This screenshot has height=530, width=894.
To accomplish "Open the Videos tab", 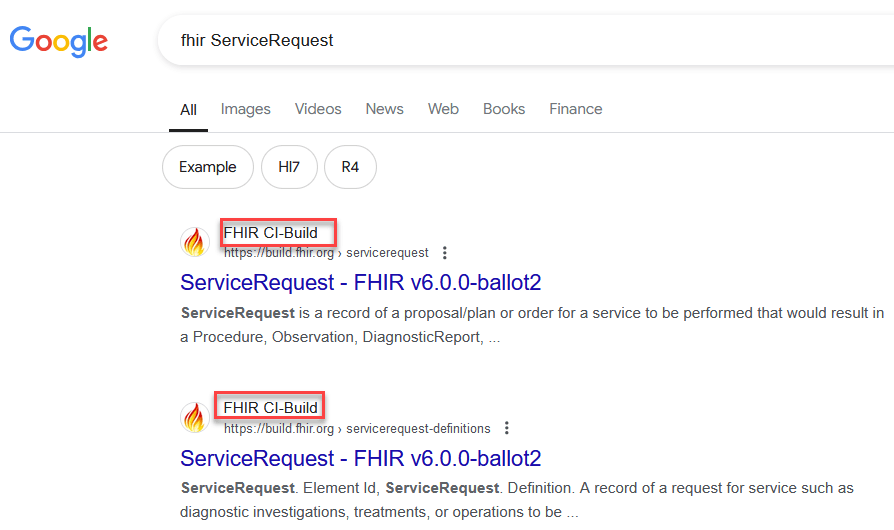I will click(x=318, y=109).
